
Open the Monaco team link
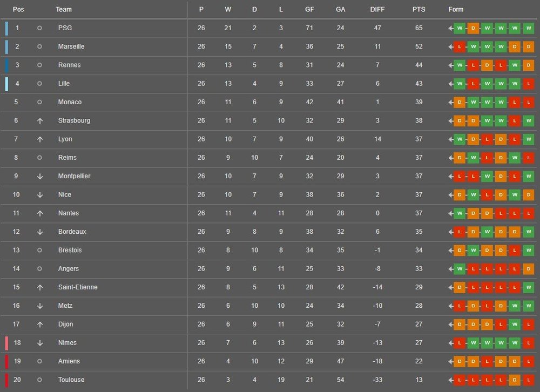pyautogui.click(x=70, y=102)
